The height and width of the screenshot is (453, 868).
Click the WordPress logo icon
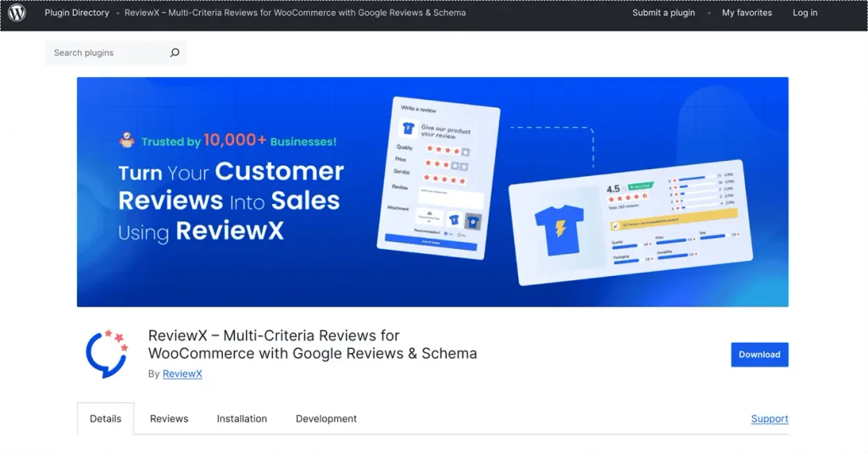[17, 13]
